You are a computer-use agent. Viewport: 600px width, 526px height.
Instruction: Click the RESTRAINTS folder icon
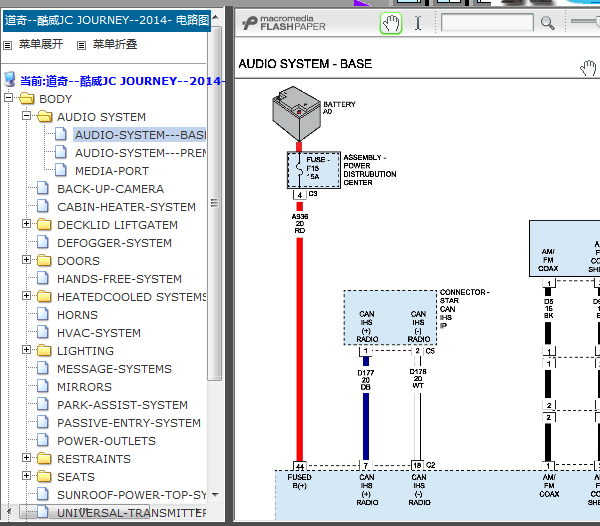point(44,458)
